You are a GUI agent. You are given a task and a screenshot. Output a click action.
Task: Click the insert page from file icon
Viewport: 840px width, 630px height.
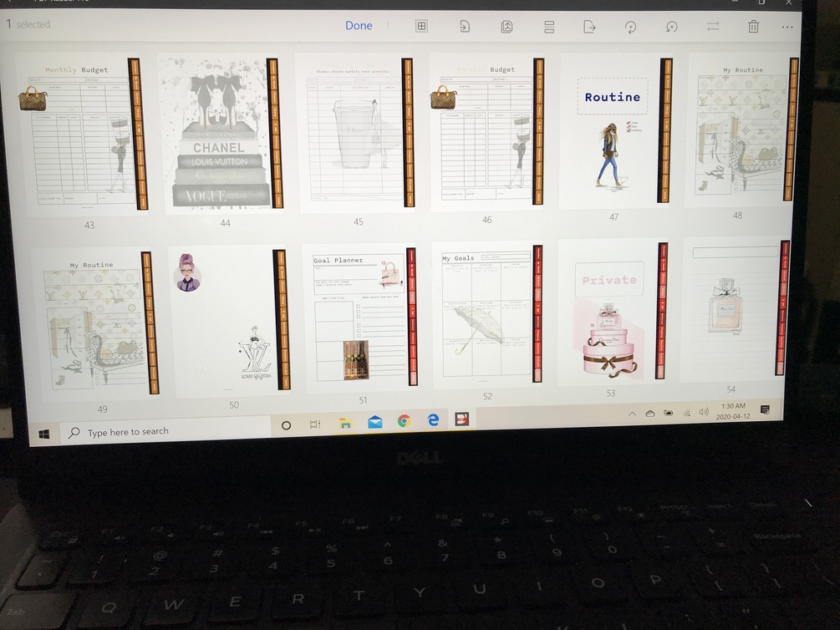[x=465, y=26]
